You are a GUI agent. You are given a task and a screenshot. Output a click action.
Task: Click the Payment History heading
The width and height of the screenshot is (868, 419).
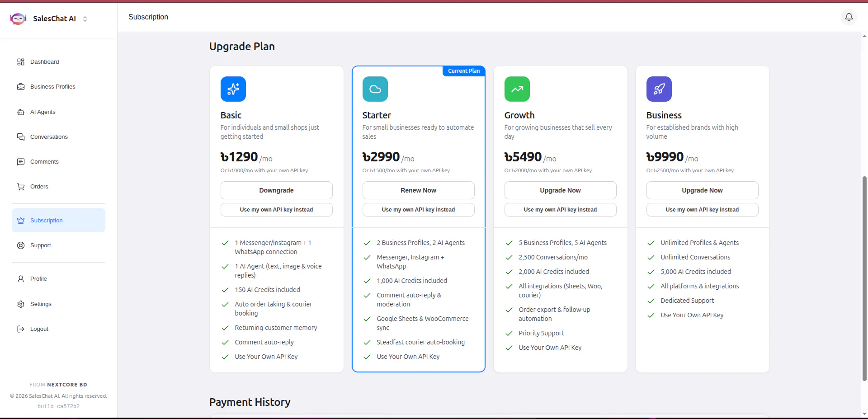[x=250, y=402]
